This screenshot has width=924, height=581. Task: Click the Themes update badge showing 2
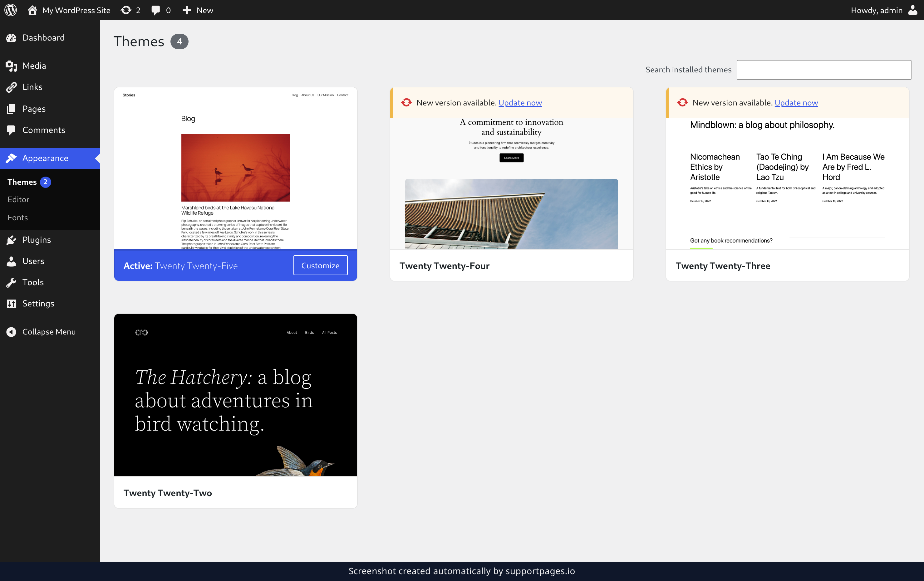[45, 182]
